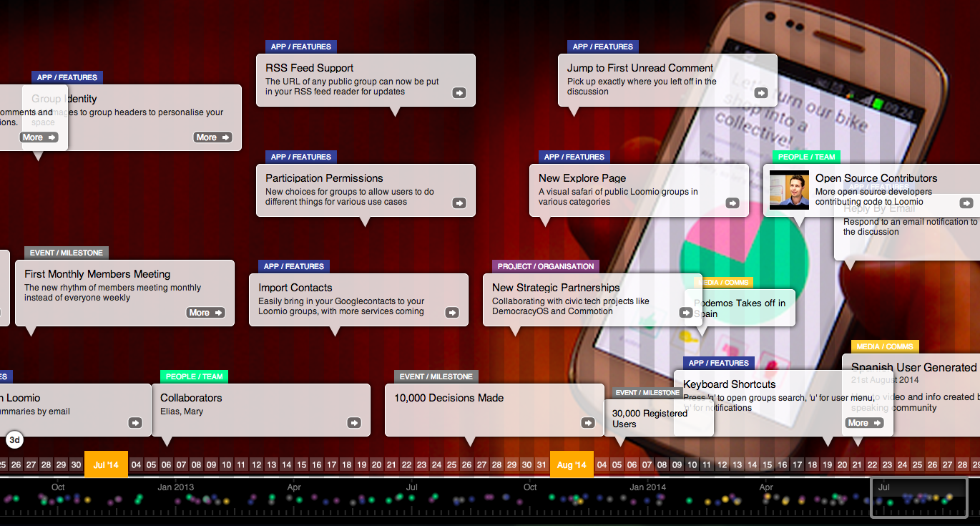This screenshot has width=980, height=526.
Task: Open Participation Permissions story title
Action: coord(324,178)
